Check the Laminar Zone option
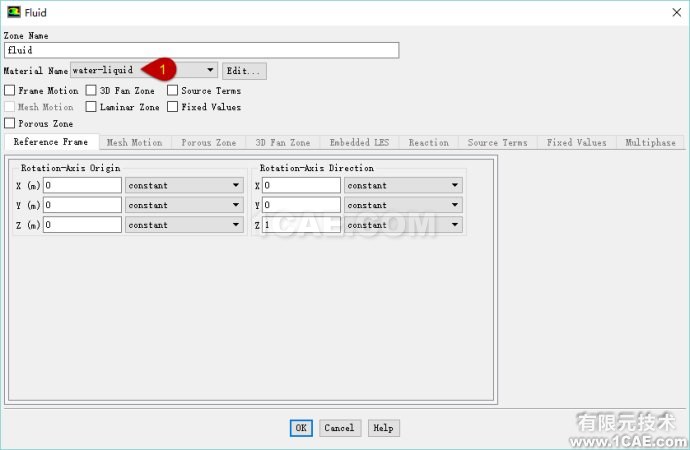Screen dimensions: 690x450 pyautogui.click(x=91, y=107)
